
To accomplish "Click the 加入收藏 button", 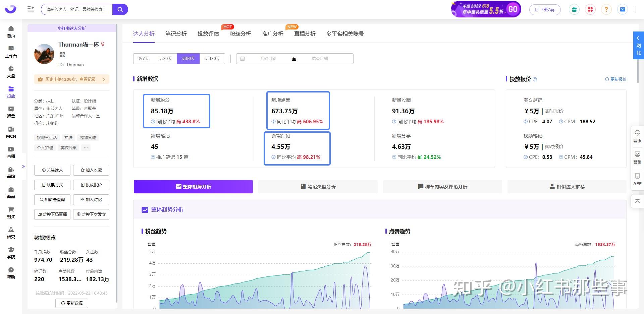I will (x=91, y=170).
